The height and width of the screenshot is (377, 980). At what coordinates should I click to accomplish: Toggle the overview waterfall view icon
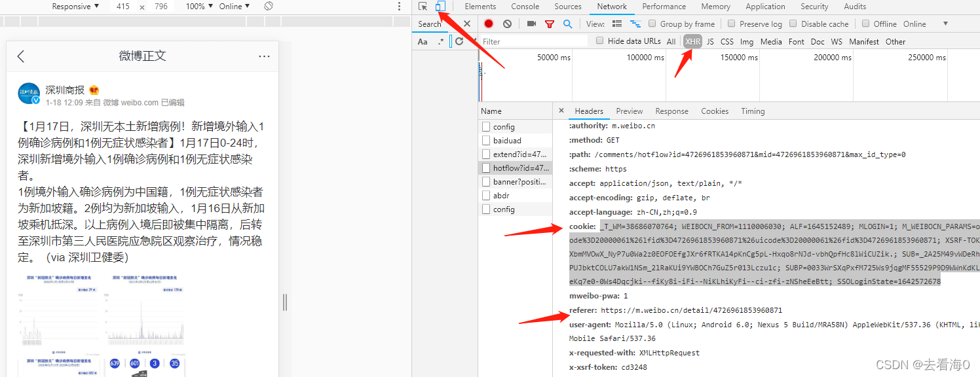[x=635, y=24]
